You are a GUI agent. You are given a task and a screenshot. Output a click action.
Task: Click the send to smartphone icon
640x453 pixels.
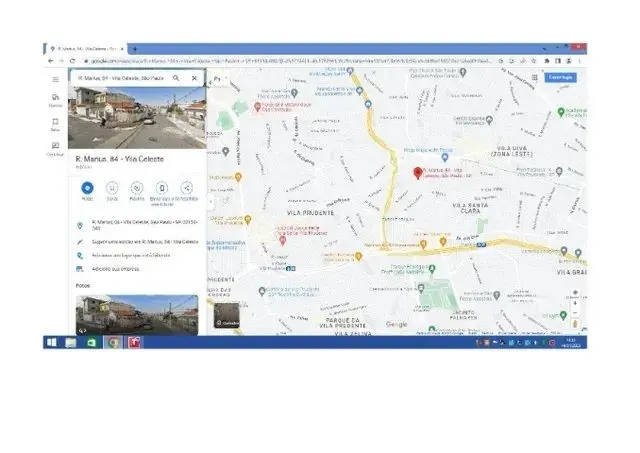click(x=162, y=188)
